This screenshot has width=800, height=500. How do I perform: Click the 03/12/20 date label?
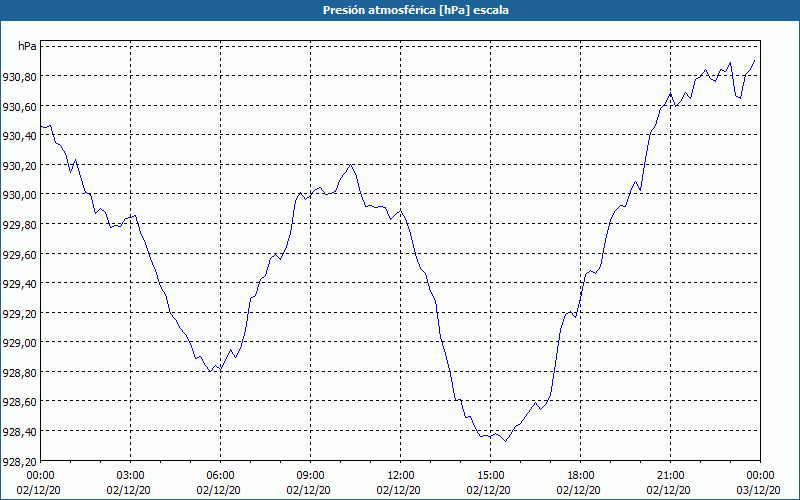coord(760,490)
